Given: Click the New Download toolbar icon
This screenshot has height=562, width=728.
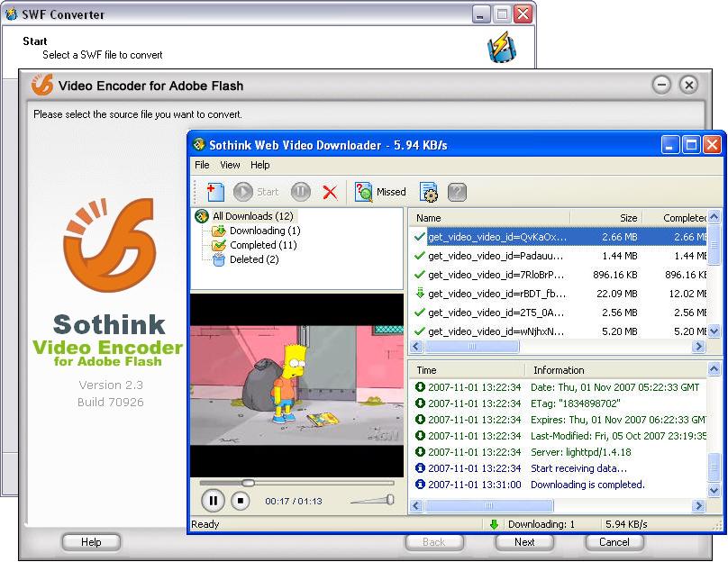Looking at the screenshot, I should click(x=215, y=192).
